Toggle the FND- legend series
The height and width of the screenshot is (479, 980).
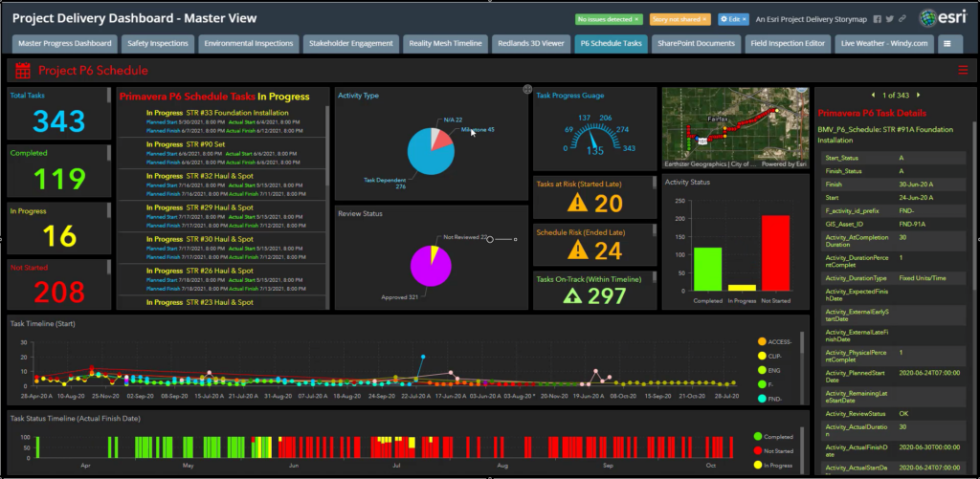pos(770,399)
